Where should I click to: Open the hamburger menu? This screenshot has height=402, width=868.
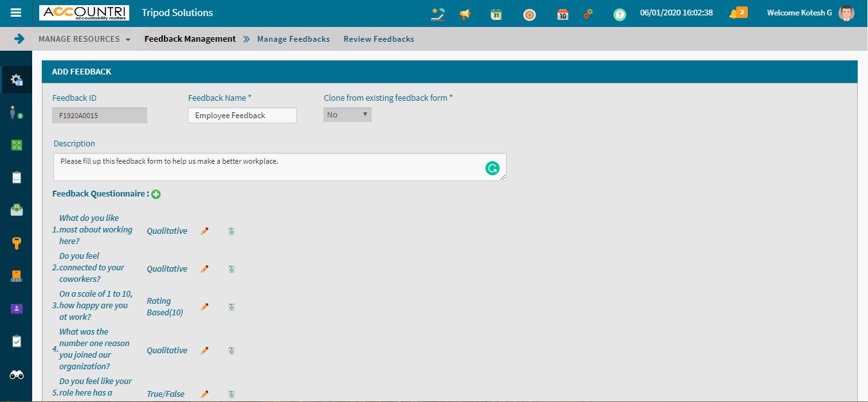point(16,13)
